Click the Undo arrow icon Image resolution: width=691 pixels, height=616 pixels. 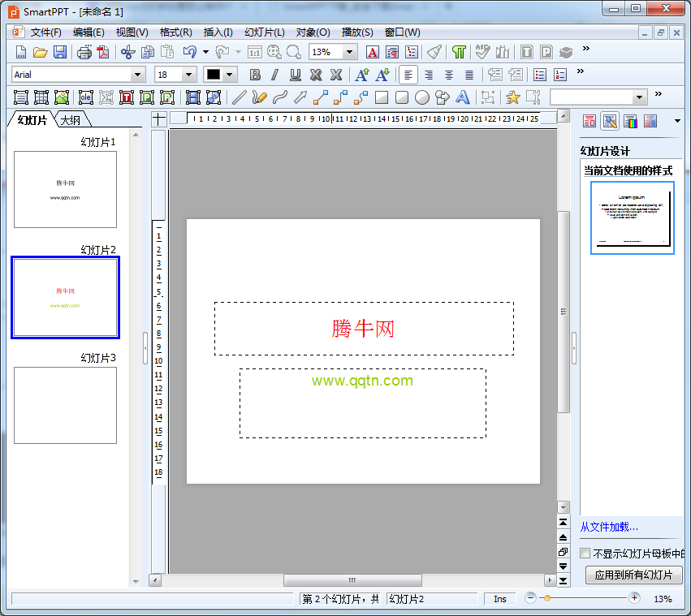(x=189, y=52)
